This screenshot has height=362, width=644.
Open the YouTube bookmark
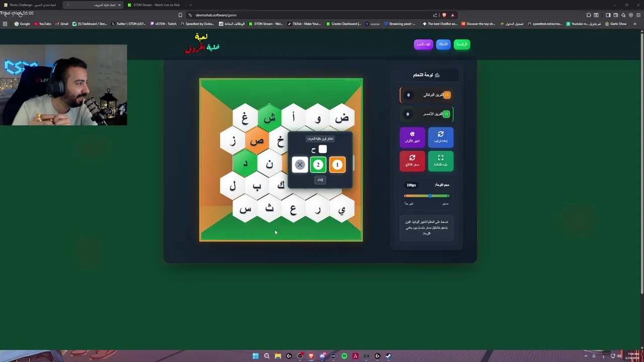[43, 24]
